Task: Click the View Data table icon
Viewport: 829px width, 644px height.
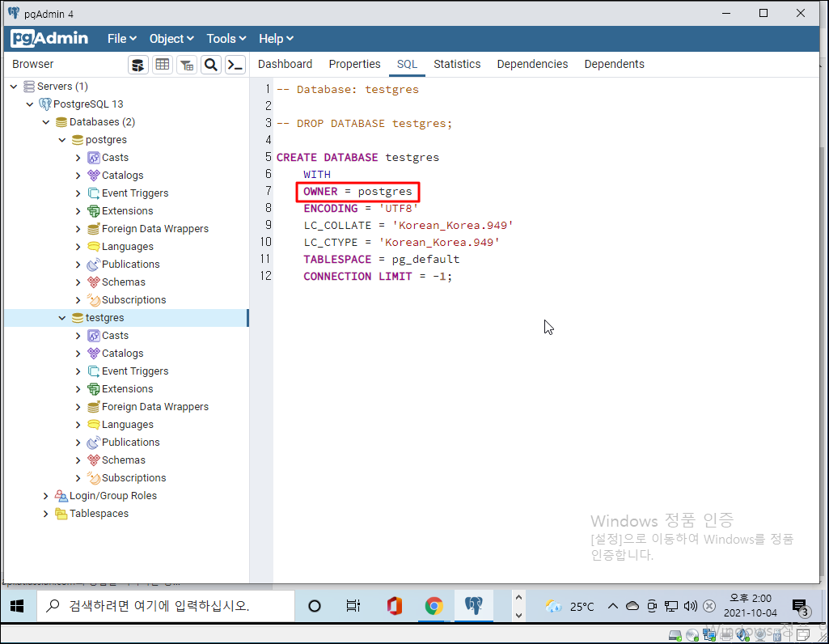Action: click(x=163, y=65)
